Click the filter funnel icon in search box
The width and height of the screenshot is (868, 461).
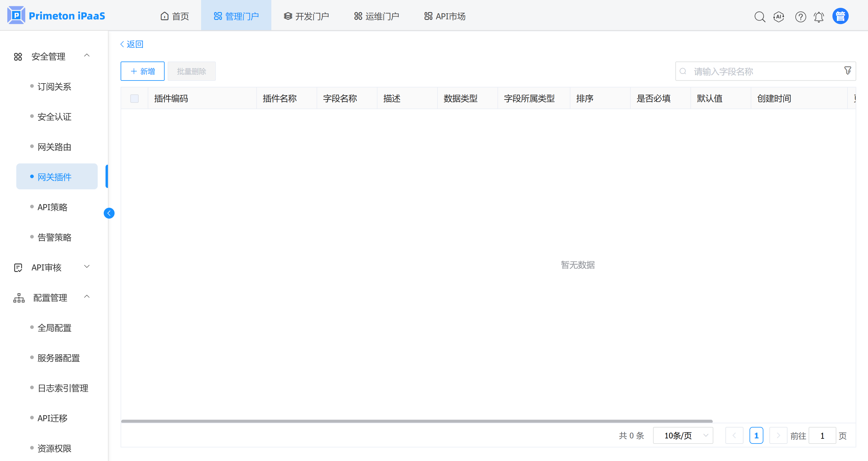[x=848, y=71]
